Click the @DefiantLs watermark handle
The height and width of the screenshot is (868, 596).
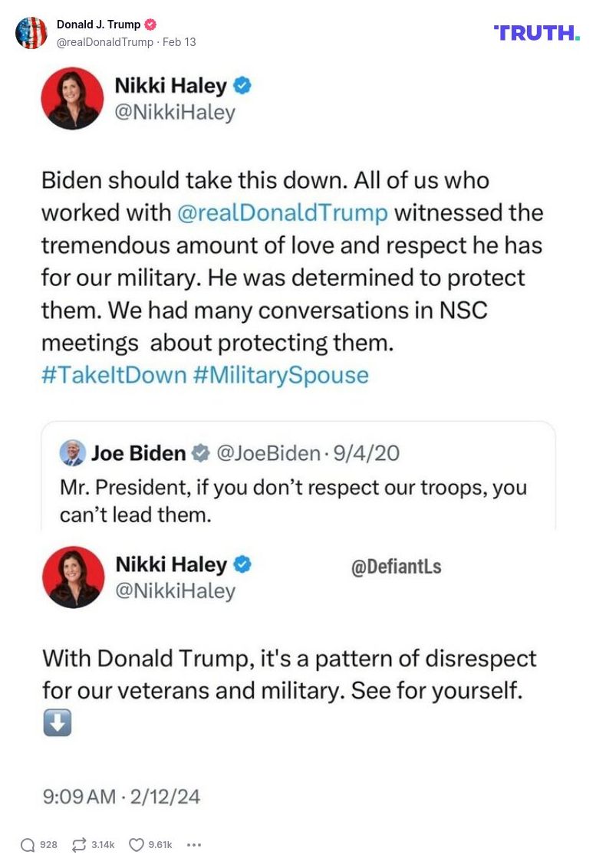(396, 567)
